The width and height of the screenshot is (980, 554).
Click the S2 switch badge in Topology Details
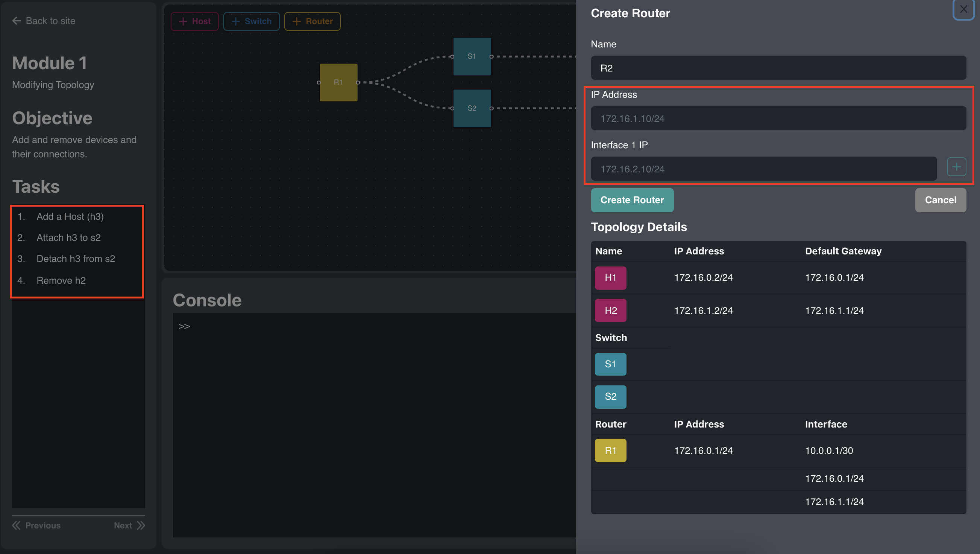pos(610,396)
